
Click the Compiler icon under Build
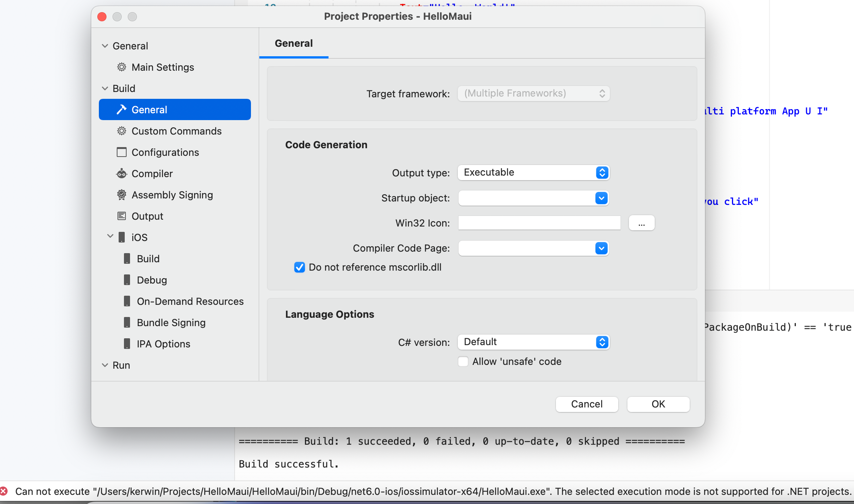coord(122,173)
